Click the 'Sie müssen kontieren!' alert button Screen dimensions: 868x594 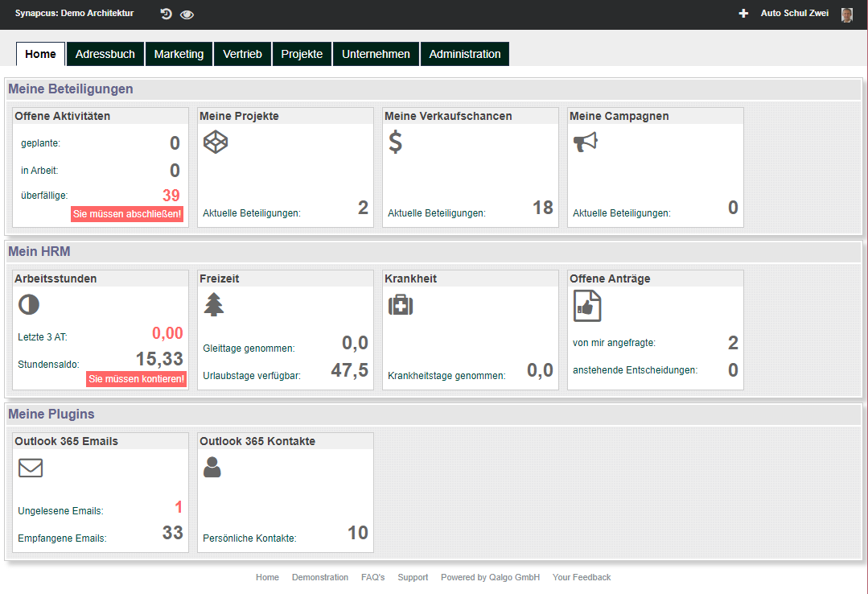(137, 379)
